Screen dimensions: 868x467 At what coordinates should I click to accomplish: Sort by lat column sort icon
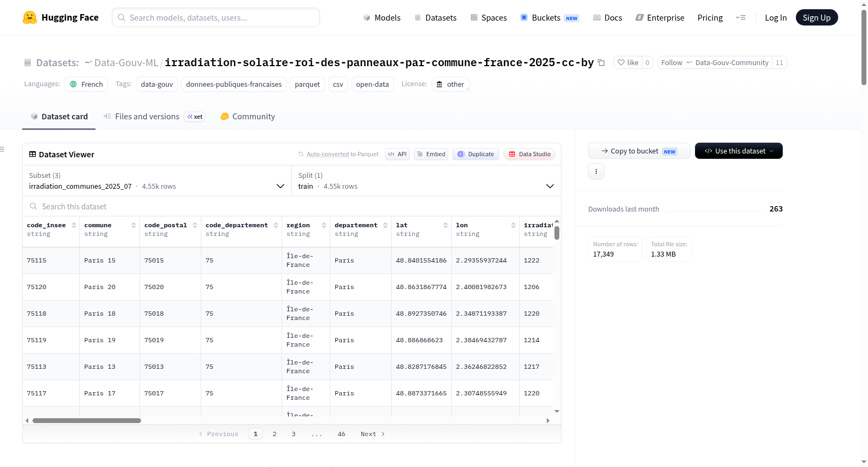[445, 225]
